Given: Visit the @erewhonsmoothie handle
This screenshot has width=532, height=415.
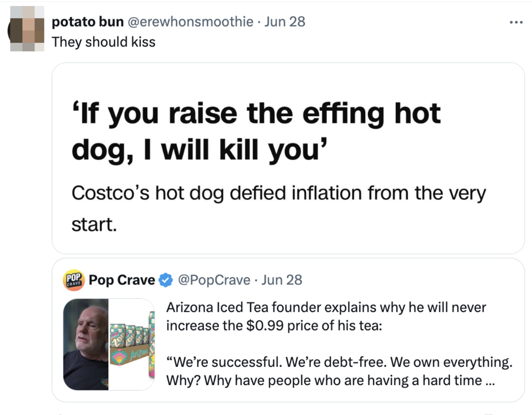Looking at the screenshot, I should click(x=190, y=22).
